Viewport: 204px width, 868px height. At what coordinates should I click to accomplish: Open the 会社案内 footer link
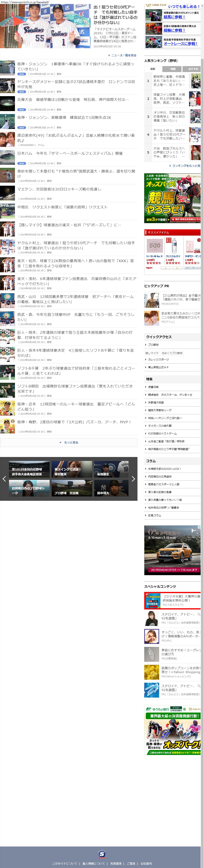pyautogui.click(x=146, y=864)
